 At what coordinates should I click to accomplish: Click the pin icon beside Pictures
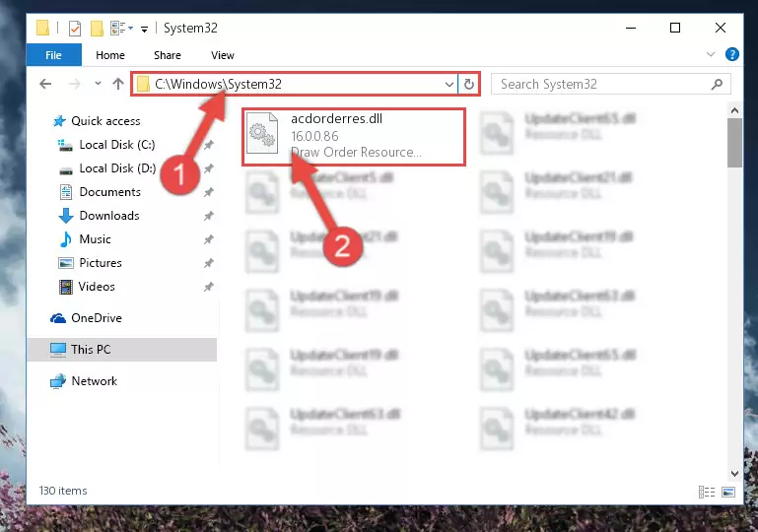pos(208,263)
